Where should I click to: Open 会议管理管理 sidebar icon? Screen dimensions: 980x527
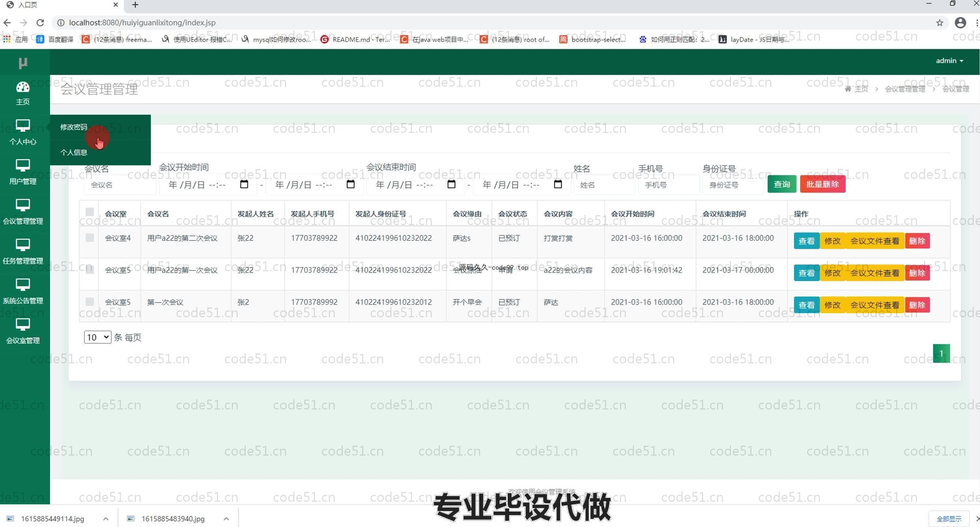[22, 205]
